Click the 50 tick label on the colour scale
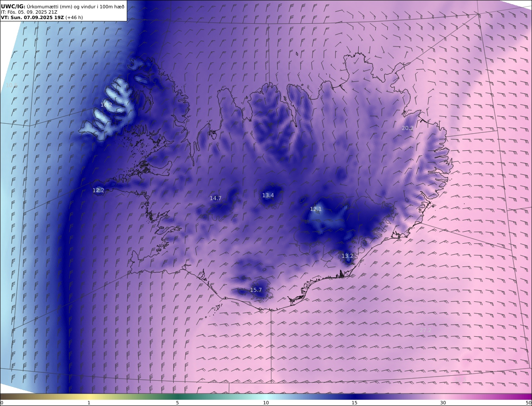 [x=529, y=403]
